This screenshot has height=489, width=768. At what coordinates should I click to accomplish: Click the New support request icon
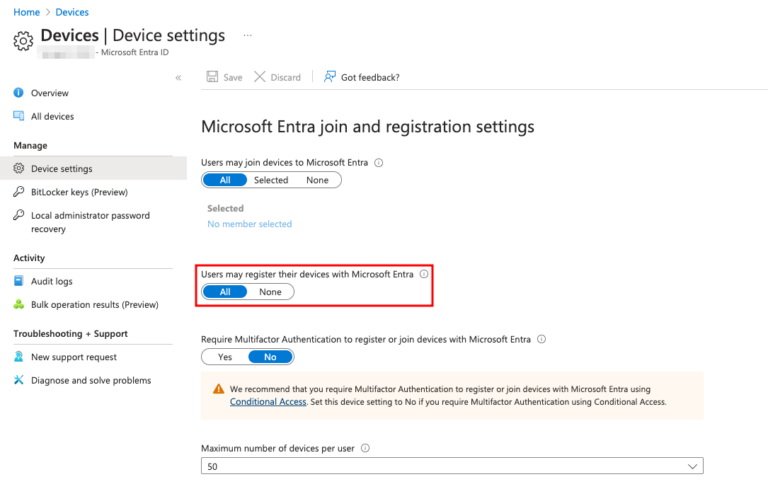tap(18, 357)
